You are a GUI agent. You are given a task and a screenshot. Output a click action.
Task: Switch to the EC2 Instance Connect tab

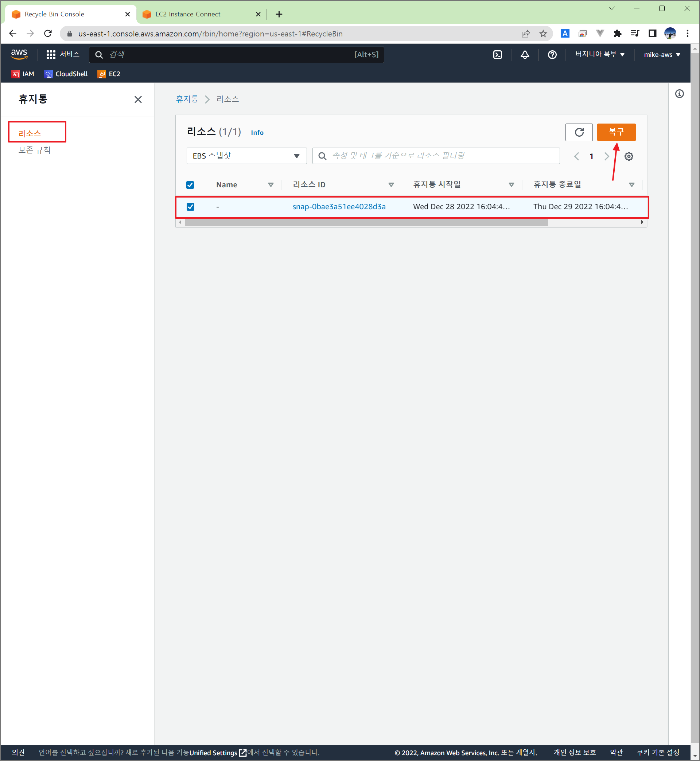188,14
